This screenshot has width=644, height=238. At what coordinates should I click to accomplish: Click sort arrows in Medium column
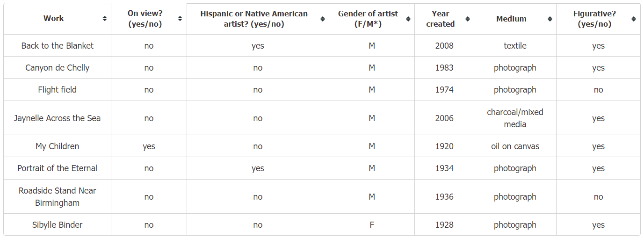point(550,19)
